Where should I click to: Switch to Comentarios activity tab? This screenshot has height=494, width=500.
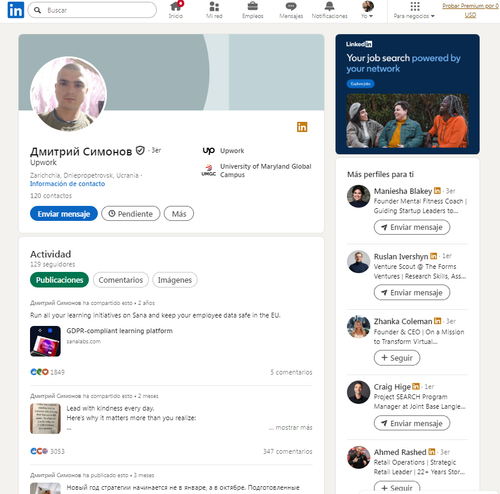121,280
